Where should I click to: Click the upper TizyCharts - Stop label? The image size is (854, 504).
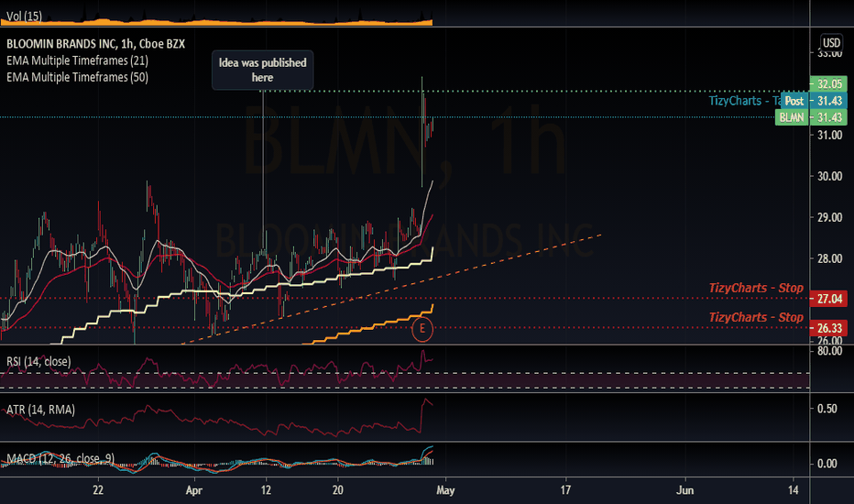[756, 288]
